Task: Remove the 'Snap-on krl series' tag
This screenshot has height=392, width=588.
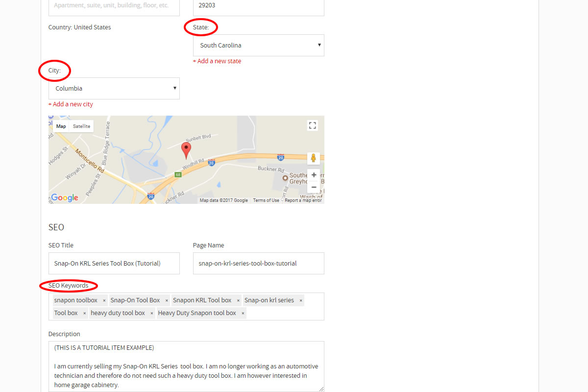Action: click(301, 300)
